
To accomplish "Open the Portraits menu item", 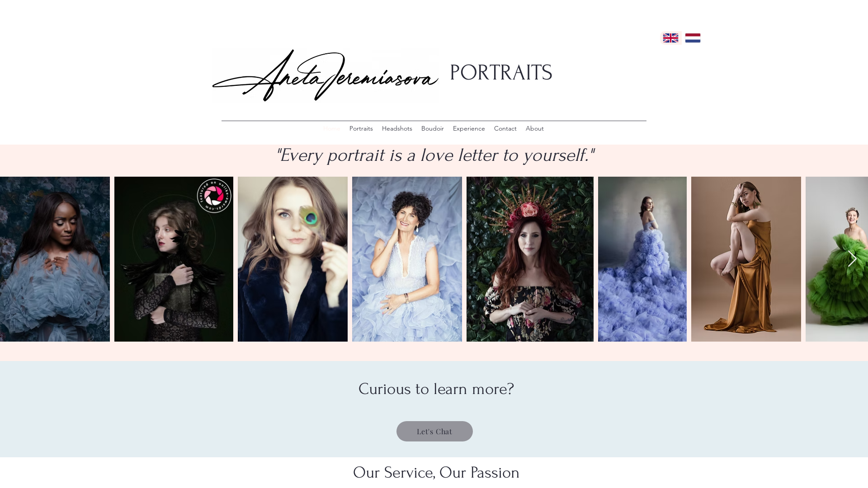I will (361, 128).
